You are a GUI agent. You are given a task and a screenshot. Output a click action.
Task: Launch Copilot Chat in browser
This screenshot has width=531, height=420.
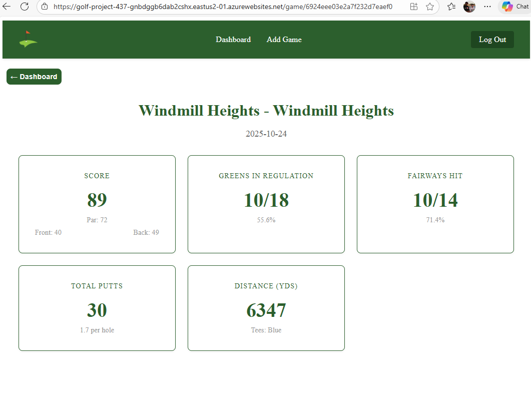[514, 7]
